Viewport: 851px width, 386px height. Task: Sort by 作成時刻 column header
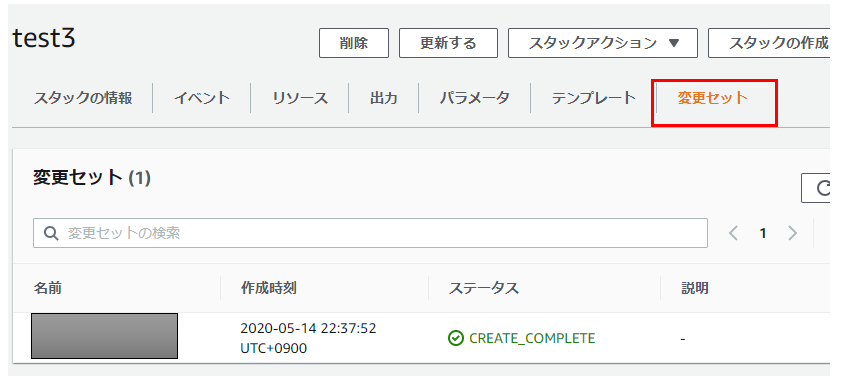[x=269, y=288]
